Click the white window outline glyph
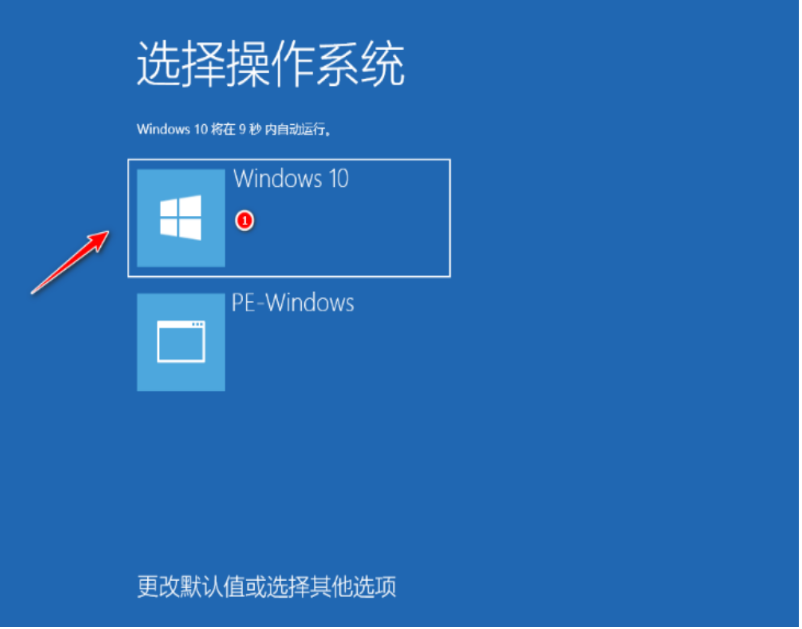The image size is (802, 629). [181, 342]
